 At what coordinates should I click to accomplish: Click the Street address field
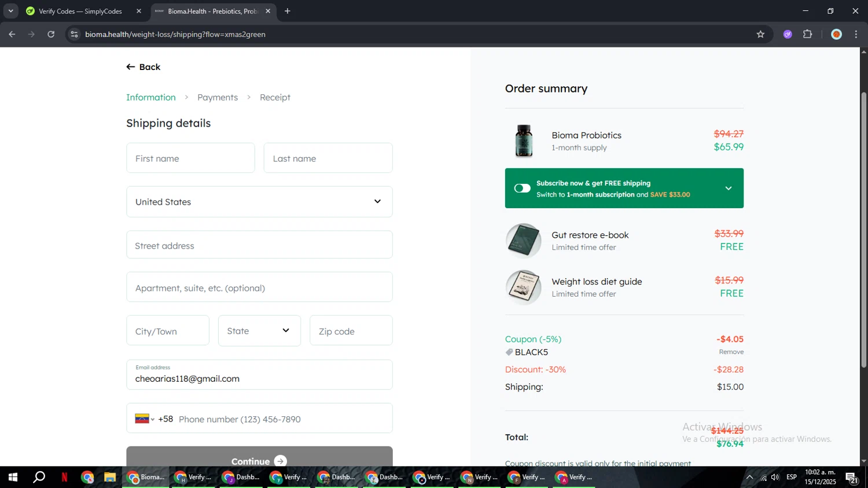click(x=259, y=245)
